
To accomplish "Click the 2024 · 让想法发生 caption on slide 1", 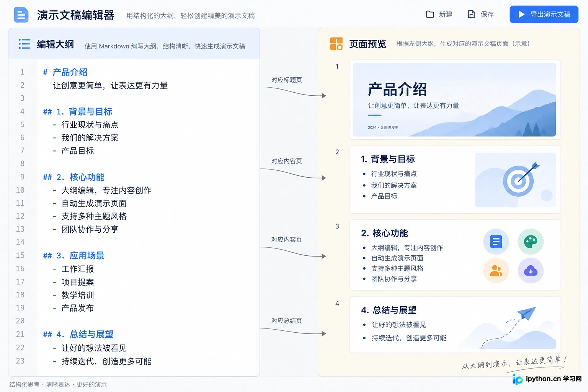I will (383, 127).
